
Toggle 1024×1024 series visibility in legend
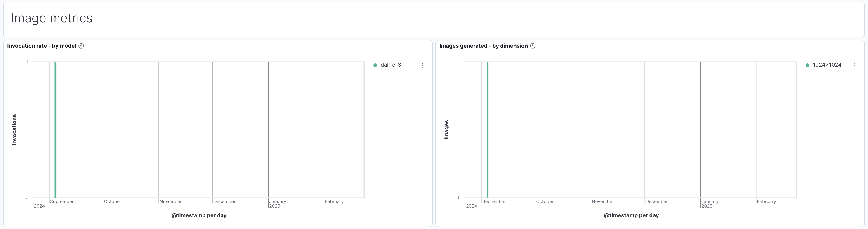point(827,65)
